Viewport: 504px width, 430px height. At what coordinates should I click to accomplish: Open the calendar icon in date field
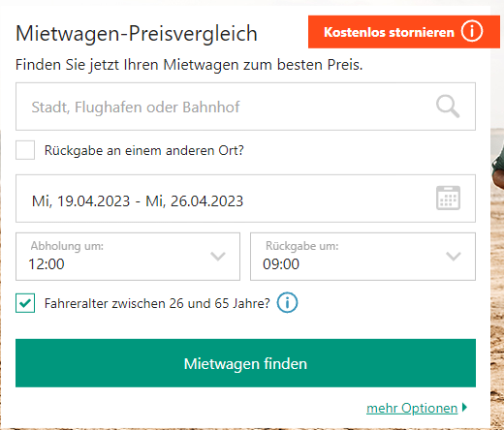448,198
